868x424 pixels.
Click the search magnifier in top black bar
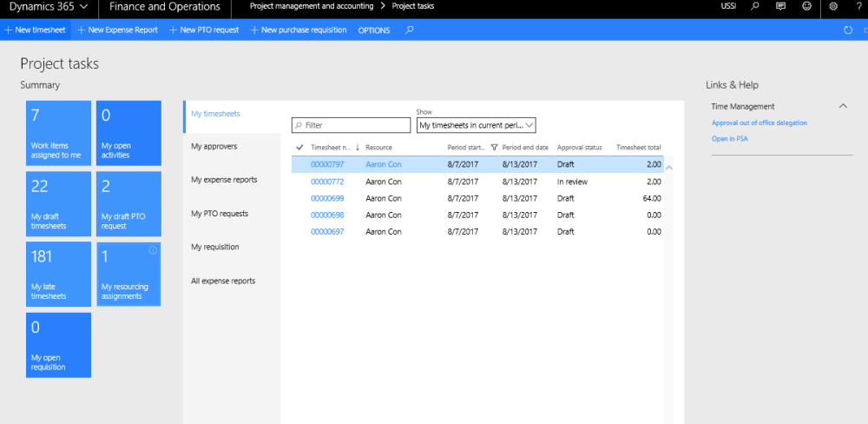pyautogui.click(x=755, y=7)
